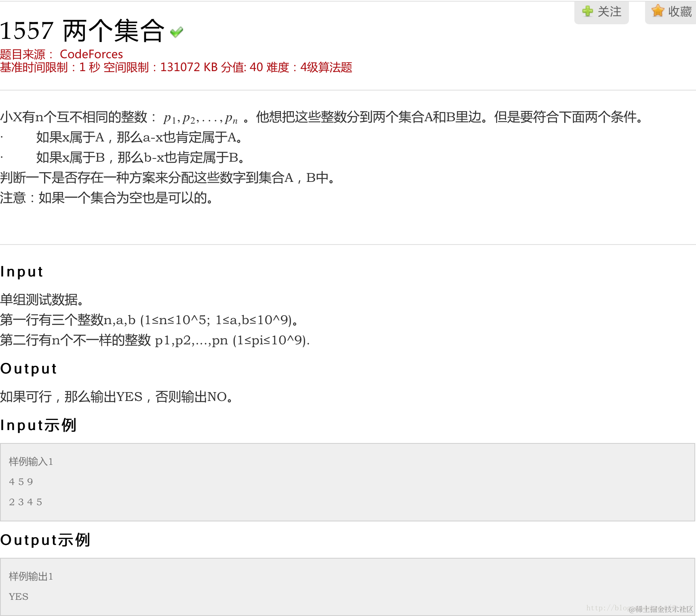Click the green checkmark beside the title
The width and height of the screenshot is (696, 616).
(177, 32)
